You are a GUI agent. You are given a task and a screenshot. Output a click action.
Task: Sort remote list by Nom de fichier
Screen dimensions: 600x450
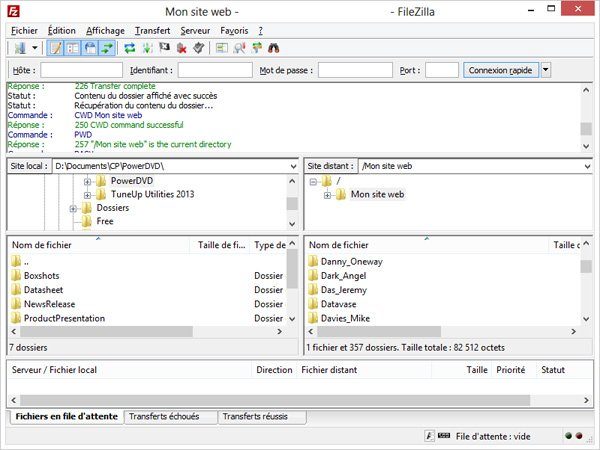point(427,245)
